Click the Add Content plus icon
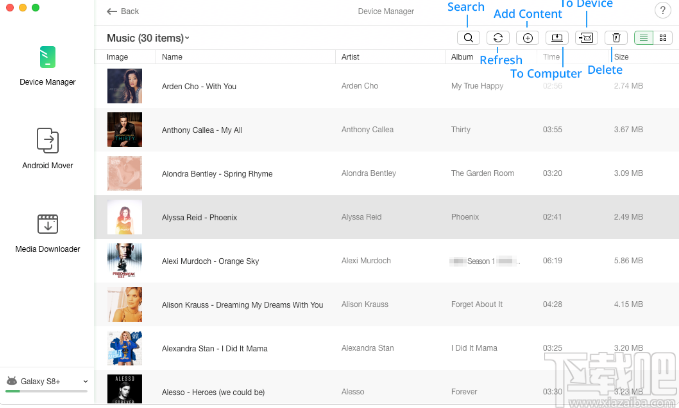This screenshot has height=408, width=679. 528,38
